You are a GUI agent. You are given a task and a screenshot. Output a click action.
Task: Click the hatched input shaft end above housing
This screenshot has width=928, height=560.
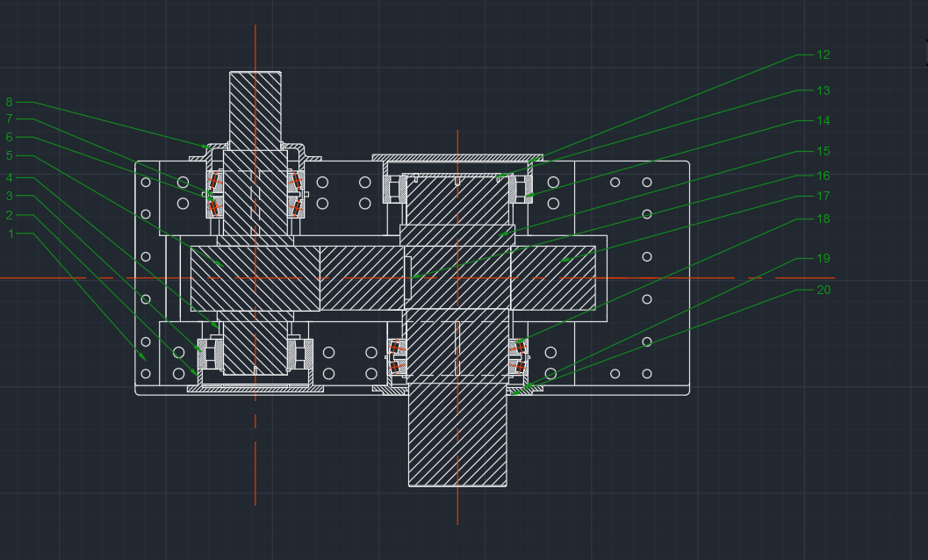coord(255,105)
